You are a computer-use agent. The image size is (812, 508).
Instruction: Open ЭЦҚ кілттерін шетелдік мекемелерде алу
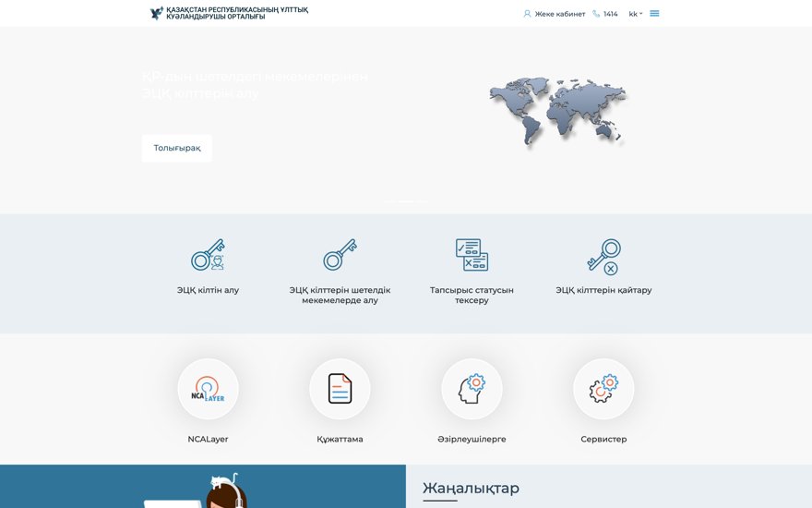click(x=340, y=295)
